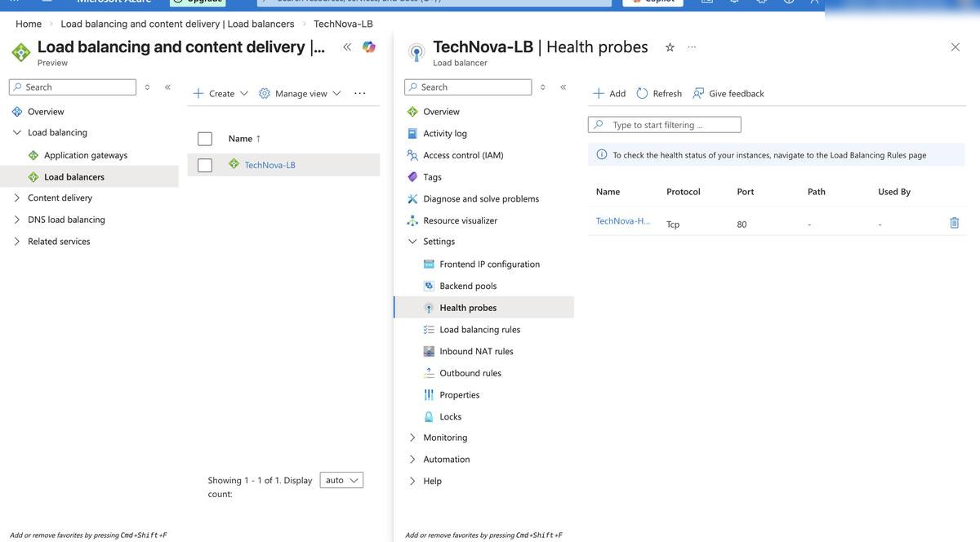Refresh the health probes list
Viewport: 980px width, 542px height.
659,93
